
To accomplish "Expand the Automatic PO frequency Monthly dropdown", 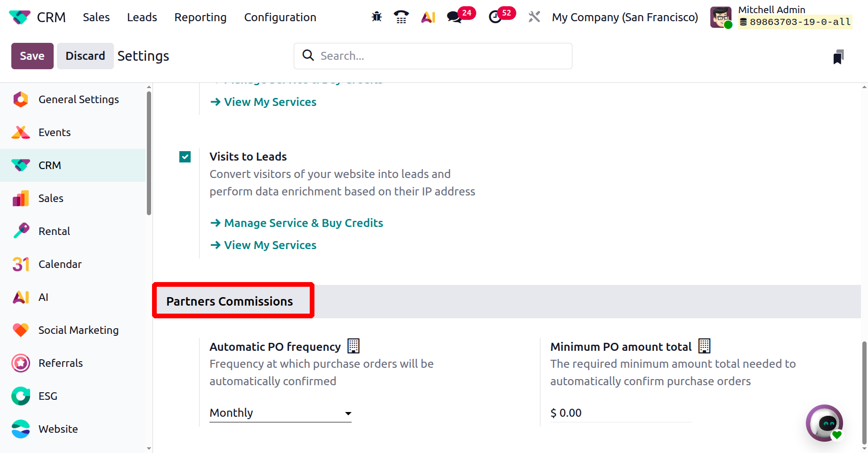I will 281,413.
